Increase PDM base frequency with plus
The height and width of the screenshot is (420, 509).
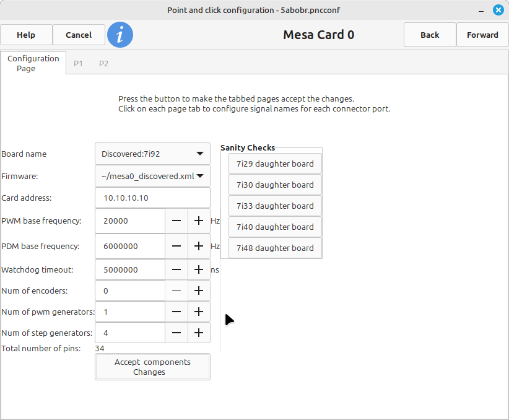199,246
